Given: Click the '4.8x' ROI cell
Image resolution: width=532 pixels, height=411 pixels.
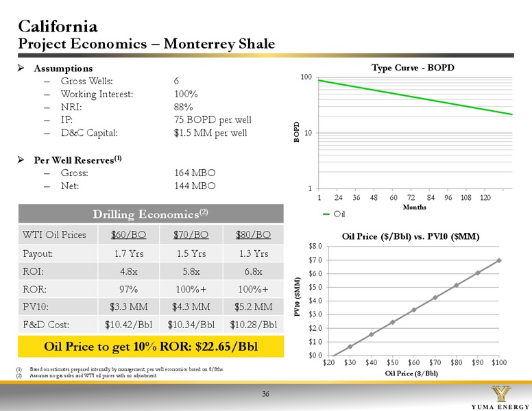Looking at the screenshot, I should tap(129, 272).
